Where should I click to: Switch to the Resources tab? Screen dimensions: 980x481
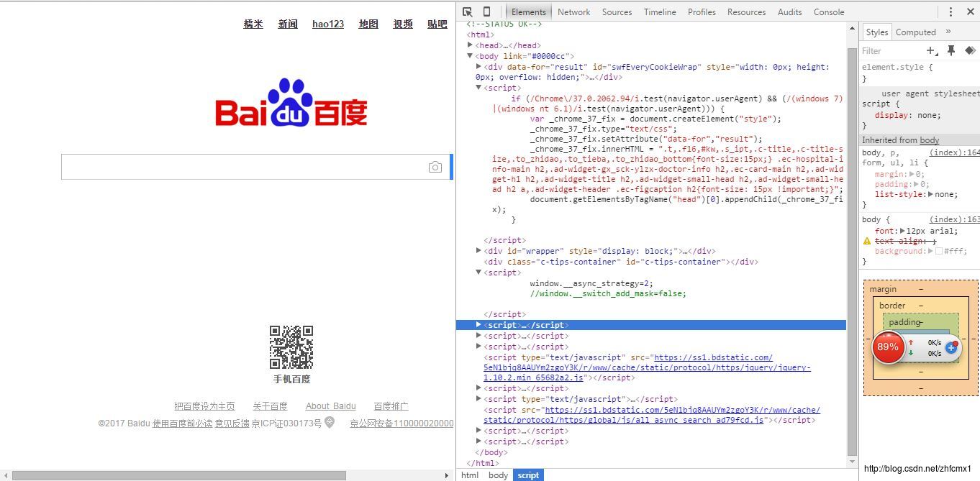click(x=746, y=12)
